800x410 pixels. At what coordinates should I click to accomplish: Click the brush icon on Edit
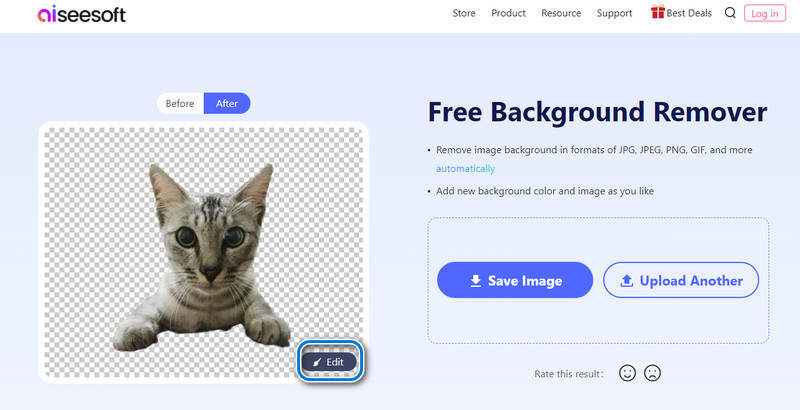point(317,361)
